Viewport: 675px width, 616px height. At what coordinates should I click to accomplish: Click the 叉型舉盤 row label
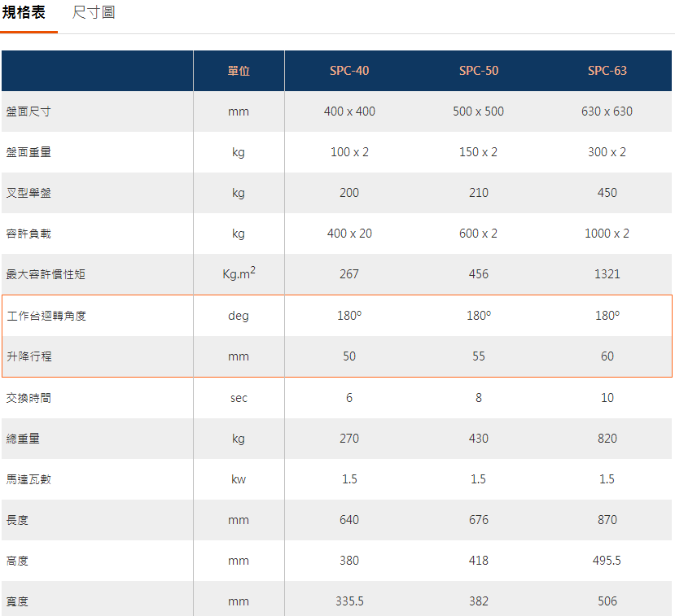[x=28, y=193]
